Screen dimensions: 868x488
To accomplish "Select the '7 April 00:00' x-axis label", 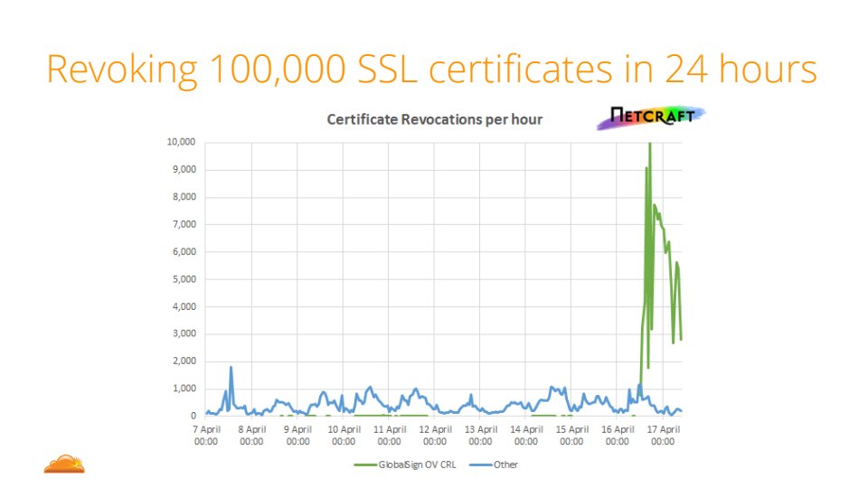I will 206,436.
